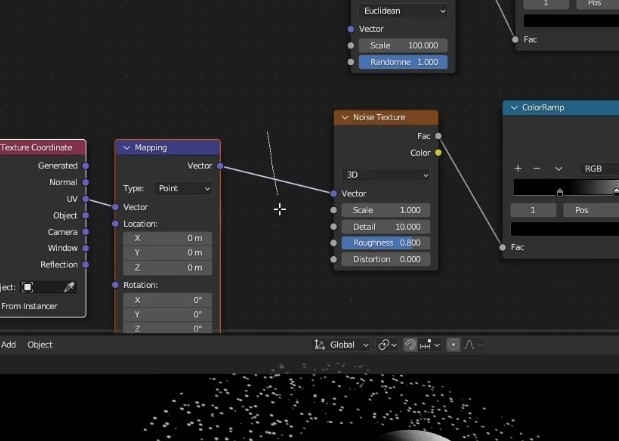Select the dark color stop handle on ColorRamp gradient
This screenshot has height=441, width=619.
559,192
